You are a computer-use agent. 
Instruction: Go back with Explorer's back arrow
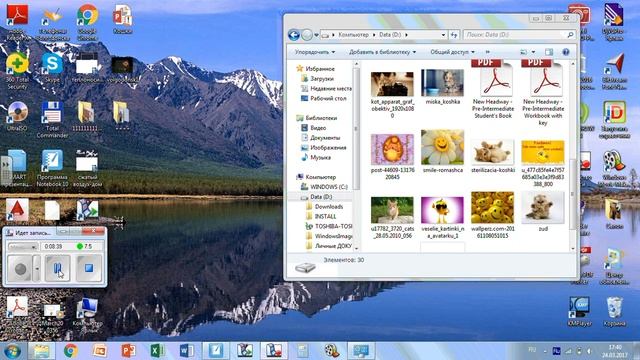pos(293,35)
